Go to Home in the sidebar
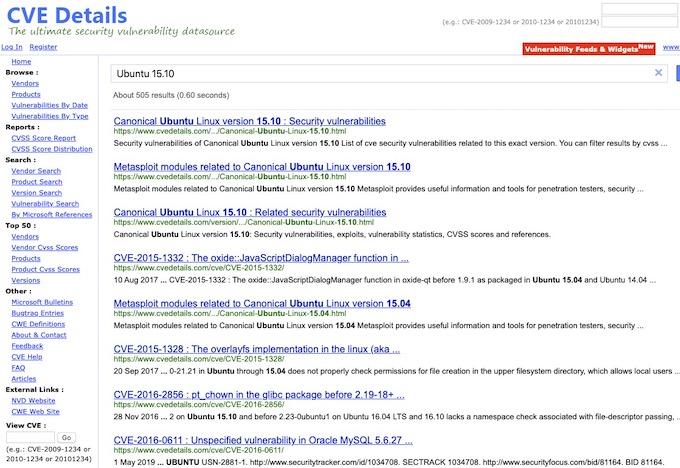The width and height of the screenshot is (680, 468). pyautogui.click(x=21, y=62)
